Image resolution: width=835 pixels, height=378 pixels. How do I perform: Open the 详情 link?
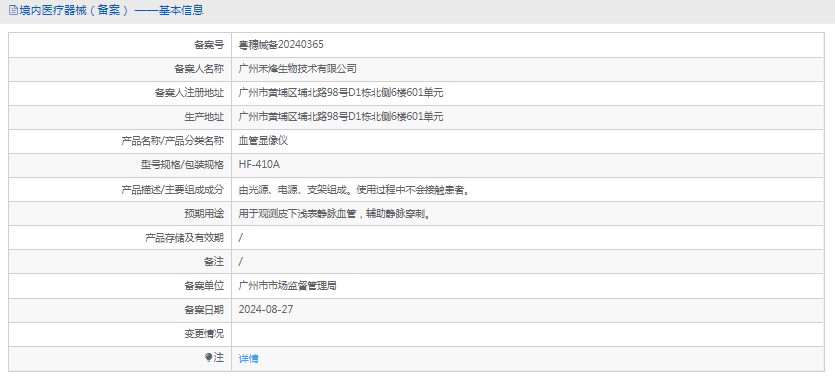click(248, 359)
